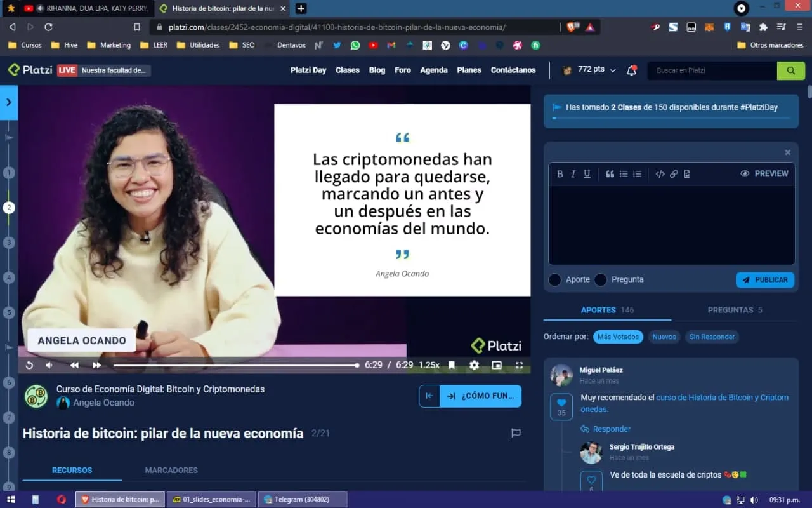
Task: Enter fullscreen video mode
Action: pos(519,365)
